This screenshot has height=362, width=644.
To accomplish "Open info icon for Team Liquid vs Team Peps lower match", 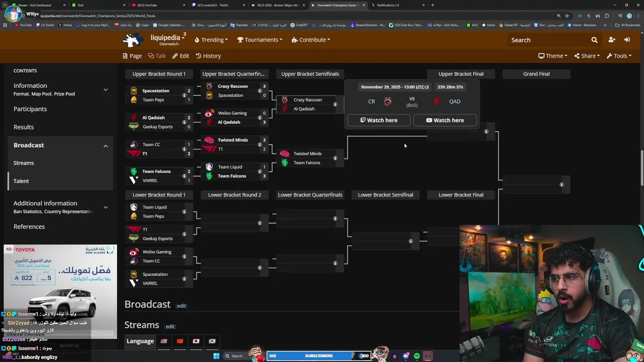I will (x=184, y=212).
